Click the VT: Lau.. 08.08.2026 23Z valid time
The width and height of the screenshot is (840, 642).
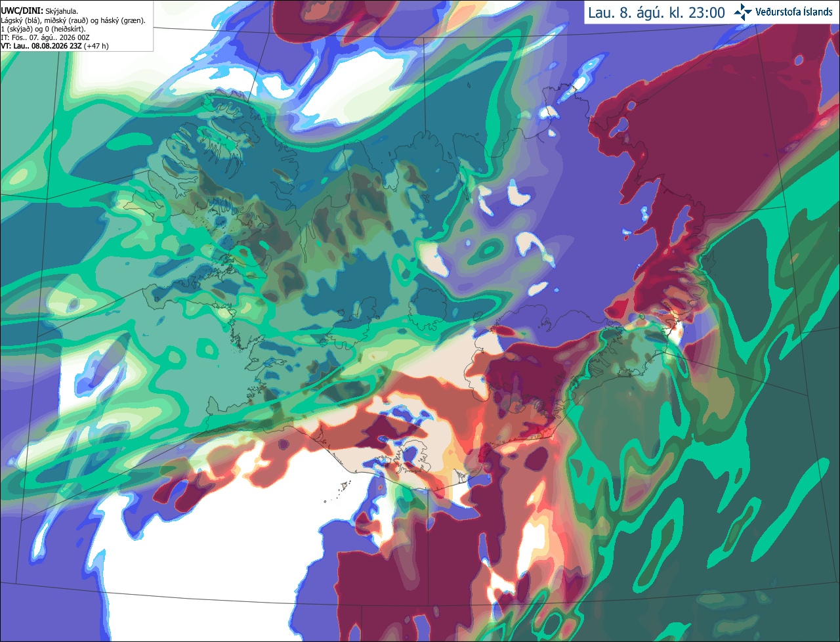coord(41,46)
